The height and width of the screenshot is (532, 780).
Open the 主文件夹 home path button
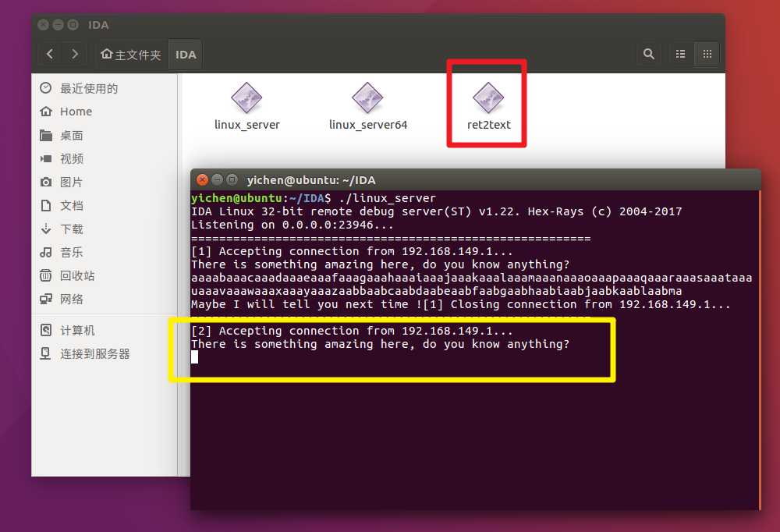coord(131,55)
